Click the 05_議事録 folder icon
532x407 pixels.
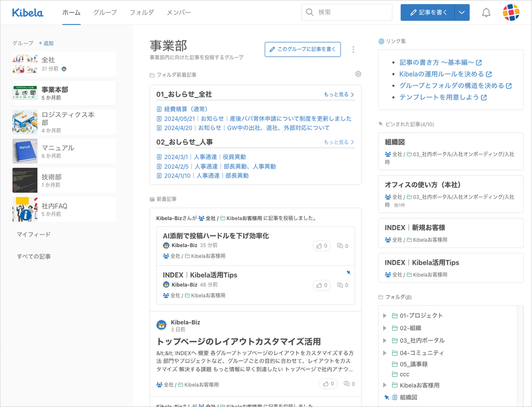click(395, 364)
